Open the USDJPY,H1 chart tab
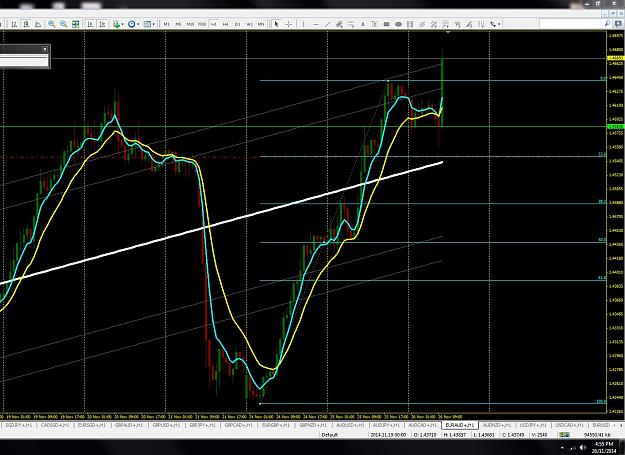Image resolution: width=625 pixels, height=455 pixels. (533, 426)
